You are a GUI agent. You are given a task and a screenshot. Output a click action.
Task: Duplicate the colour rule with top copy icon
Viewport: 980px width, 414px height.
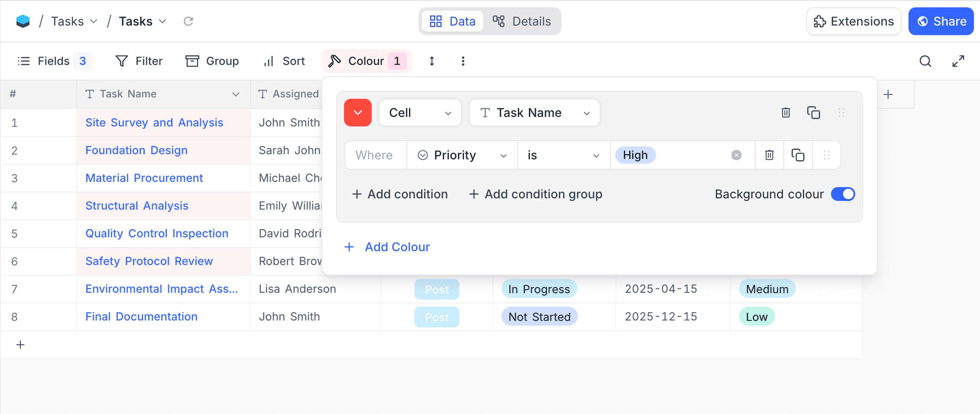pos(813,113)
